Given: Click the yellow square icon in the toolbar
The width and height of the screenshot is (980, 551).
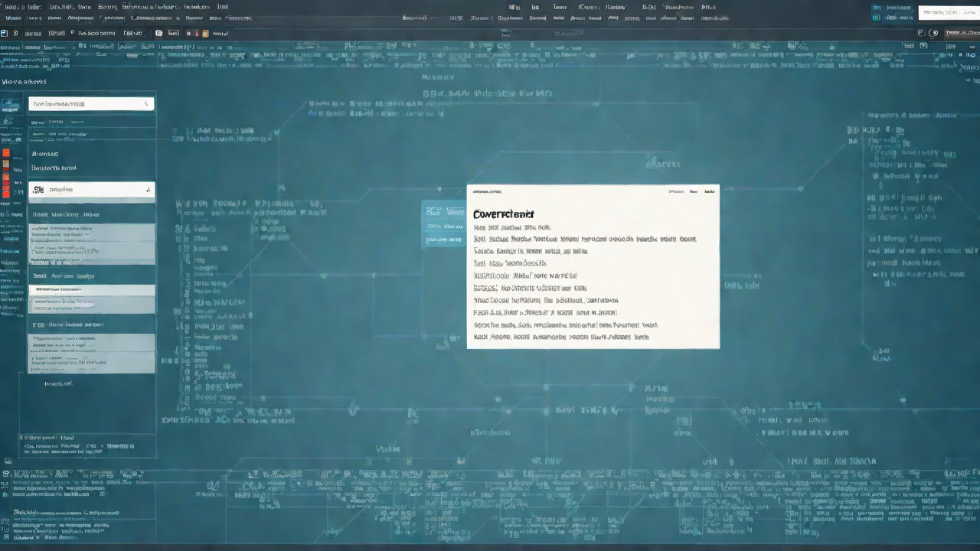Looking at the screenshot, I should pos(205,34).
